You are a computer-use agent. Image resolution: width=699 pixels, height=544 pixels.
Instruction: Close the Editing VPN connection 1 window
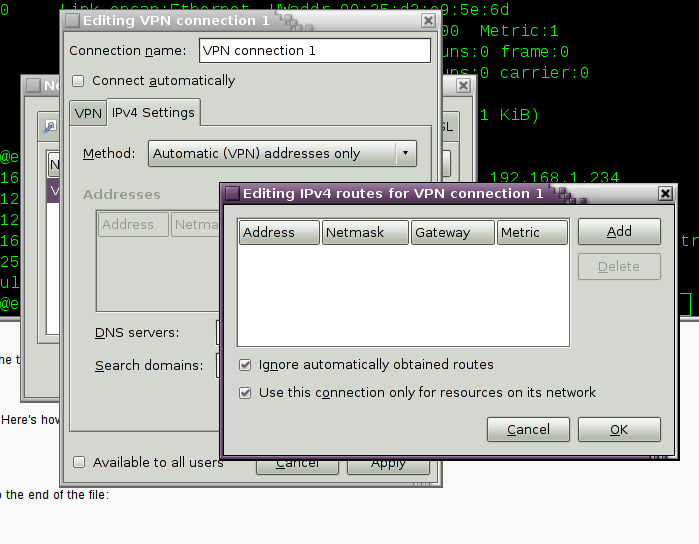click(428, 21)
